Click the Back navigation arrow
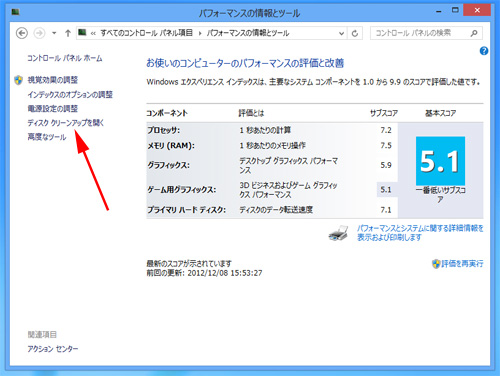The image size is (500, 376). point(22,33)
